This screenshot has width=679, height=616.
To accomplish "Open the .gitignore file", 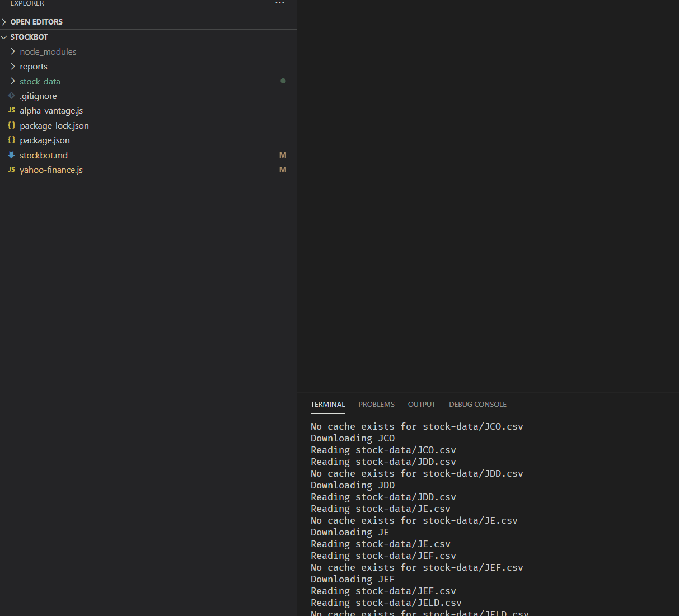I will tap(148, 96).
